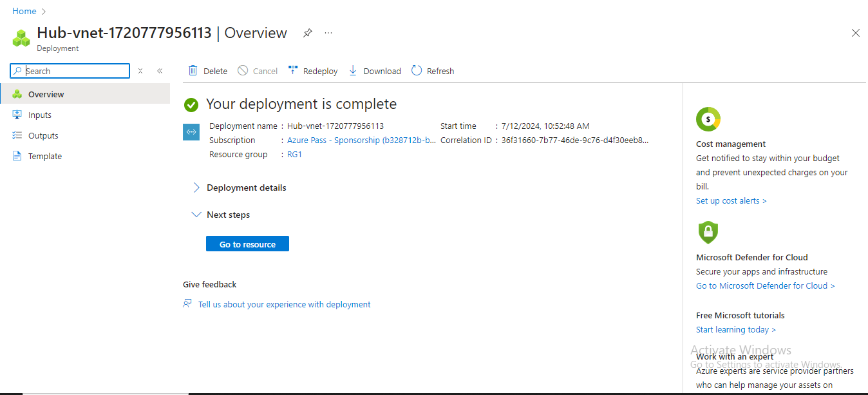Clear the sidebar search box
868x395 pixels.
pos(140,71)
